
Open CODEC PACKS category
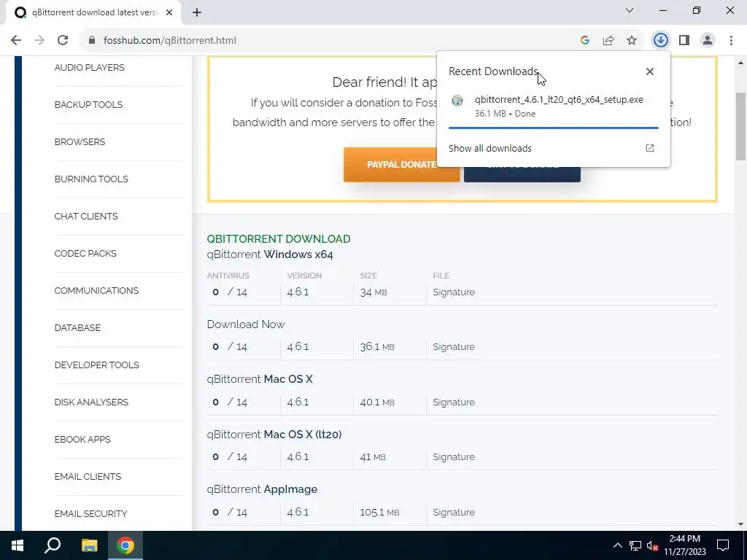[85, 253]
